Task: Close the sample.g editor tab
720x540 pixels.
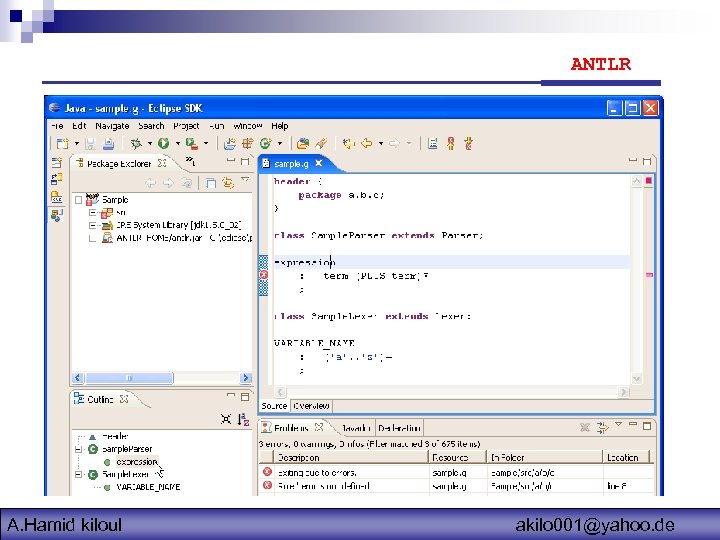Action: pos(319,163)
